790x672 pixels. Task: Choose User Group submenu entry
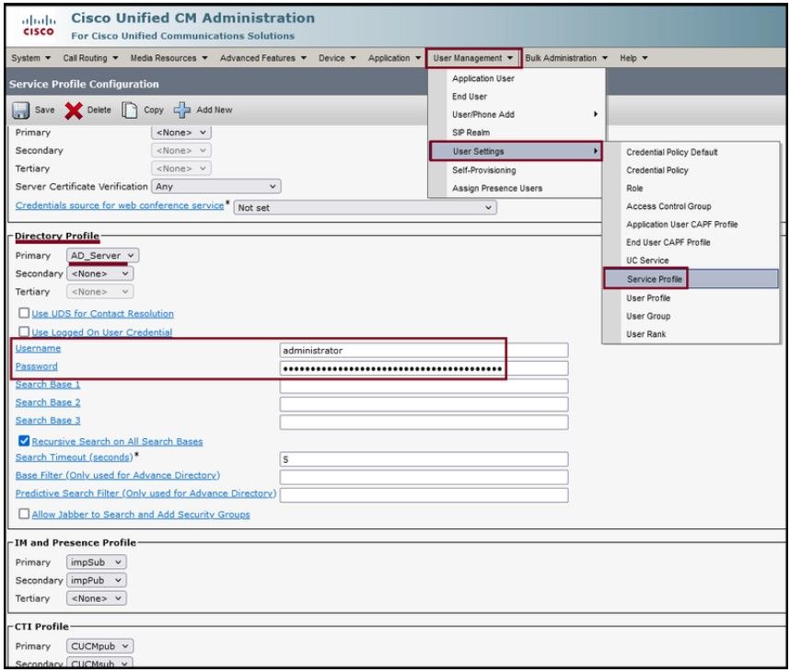tap(691, 317)
